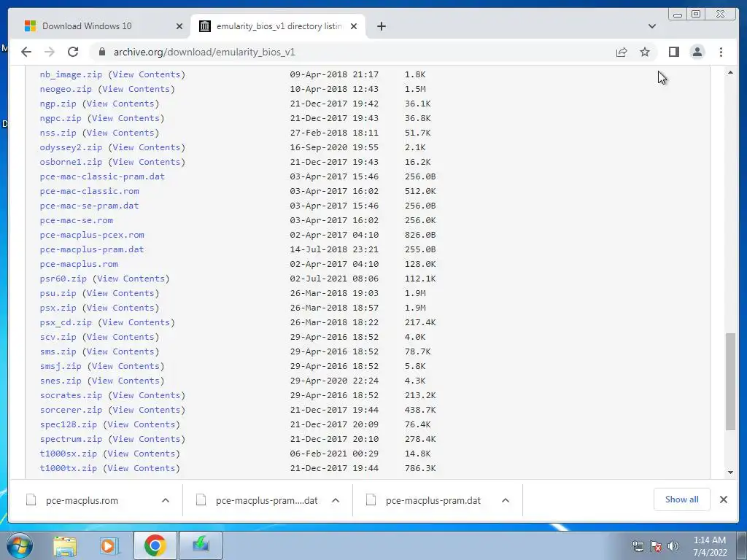View site info via padlock icon

[x=102, y=52]
